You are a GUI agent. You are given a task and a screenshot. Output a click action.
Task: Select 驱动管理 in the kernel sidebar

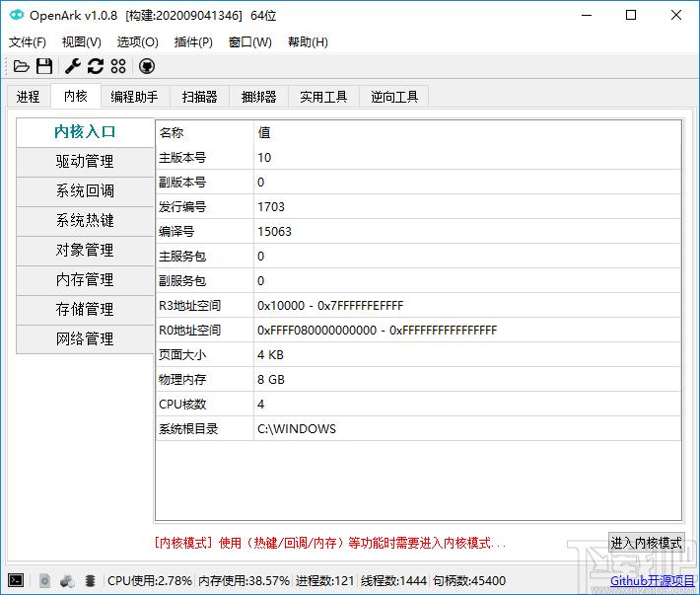[x=85, y=162]
